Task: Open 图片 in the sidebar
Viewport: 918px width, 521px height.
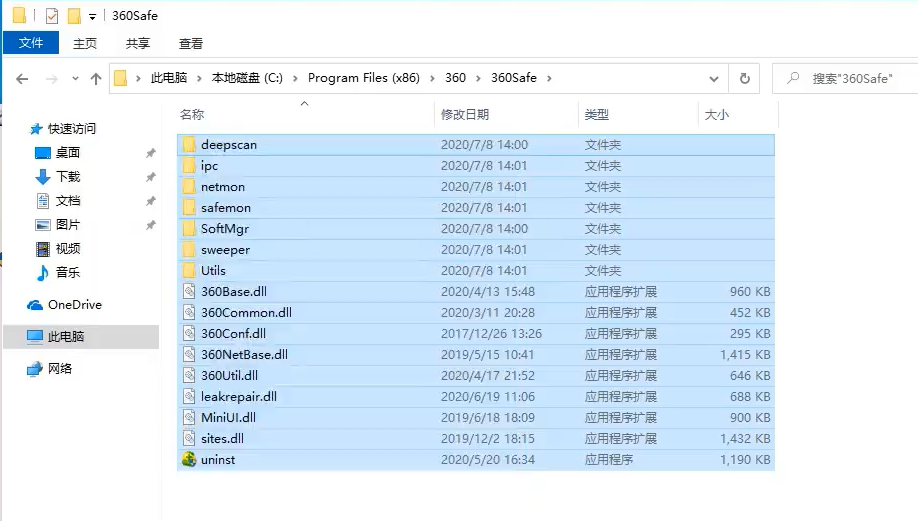Action: (x=67, y=225)
